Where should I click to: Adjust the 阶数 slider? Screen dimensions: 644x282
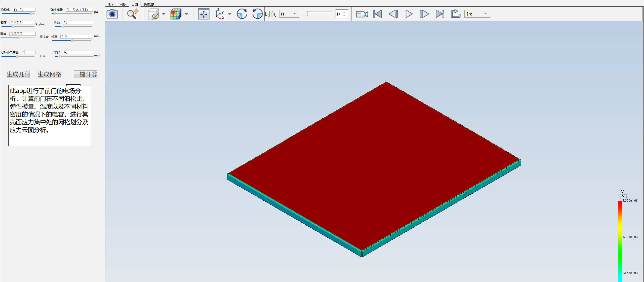coord(73,26)
